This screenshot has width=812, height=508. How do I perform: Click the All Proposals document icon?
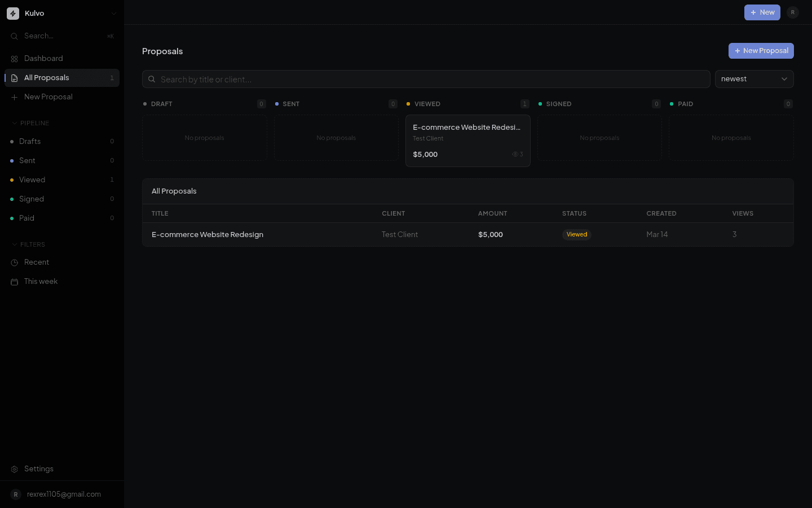pos(15,77)
